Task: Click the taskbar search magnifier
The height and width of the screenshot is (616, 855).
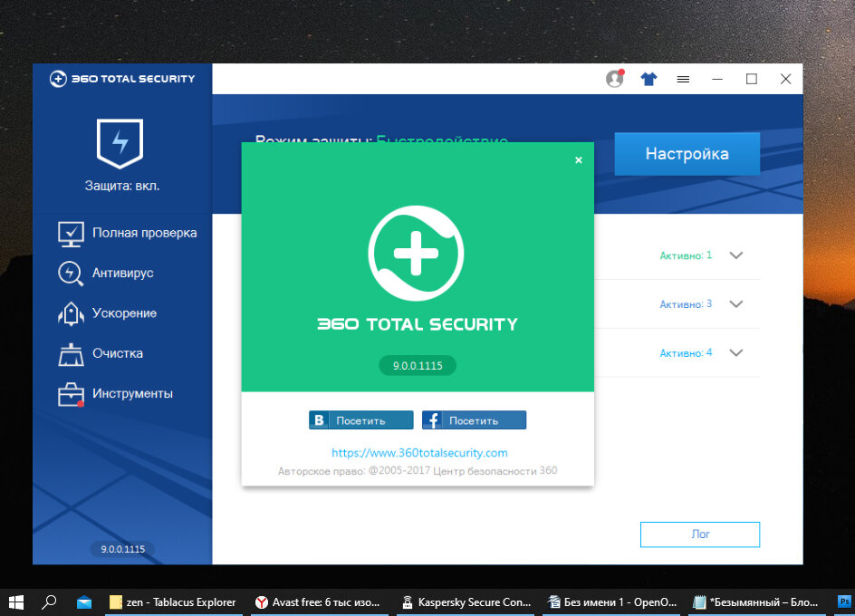Action: tap(49, 602)
